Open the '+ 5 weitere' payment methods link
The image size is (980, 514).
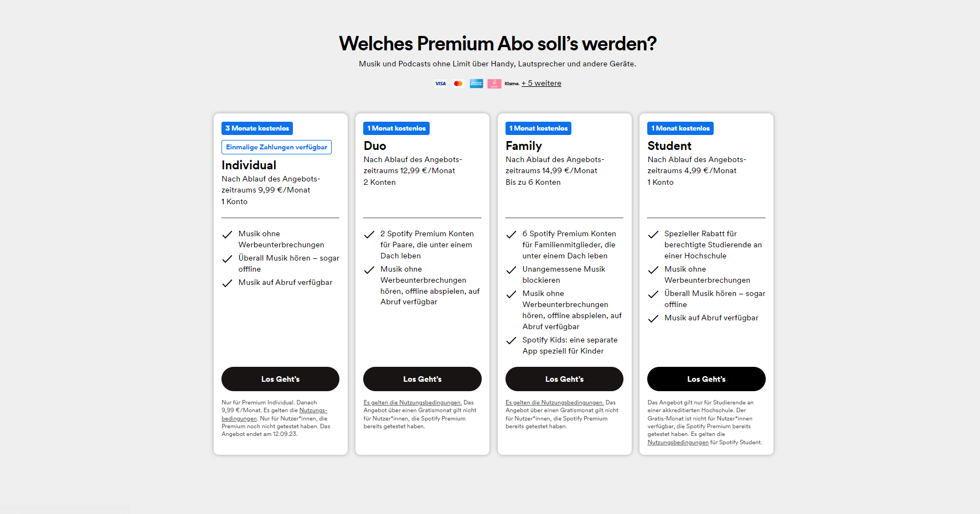(x=541, y=84)
